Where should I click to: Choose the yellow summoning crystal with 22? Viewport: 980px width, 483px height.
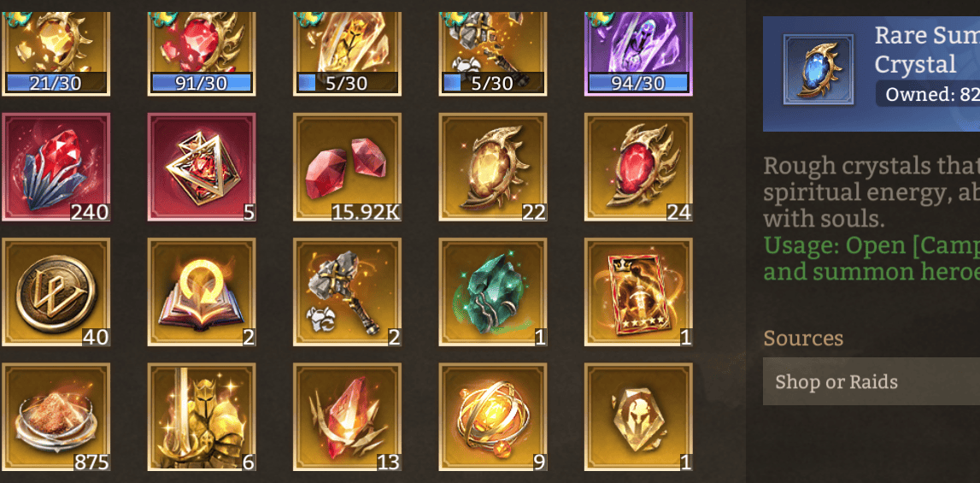point(493,167)
